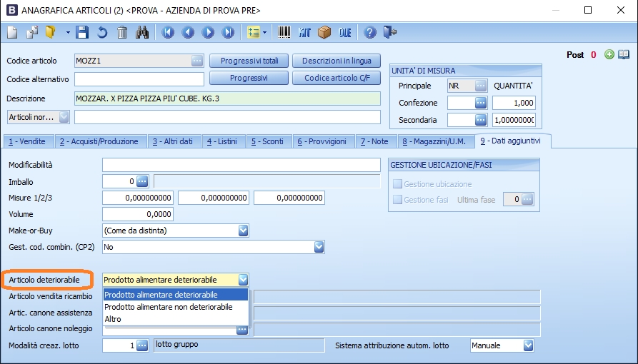The image size is (638, 364).
Task: Open lookup for Principale unit of measure
Action: click(x=481, y=86)
